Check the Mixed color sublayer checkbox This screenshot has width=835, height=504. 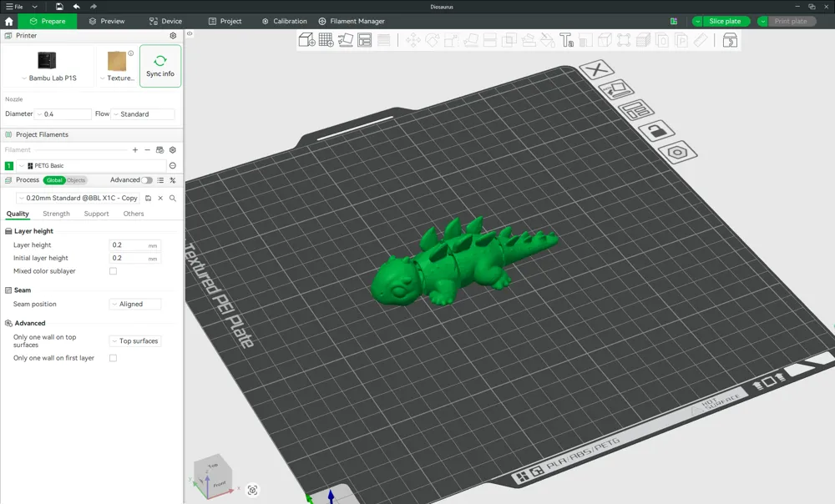coord(113,271)
